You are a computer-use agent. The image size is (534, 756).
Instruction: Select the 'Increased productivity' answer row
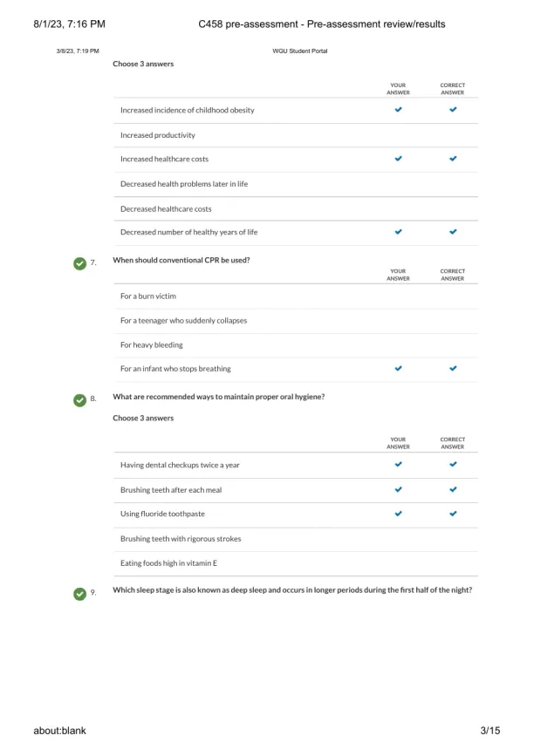[158, 135]
